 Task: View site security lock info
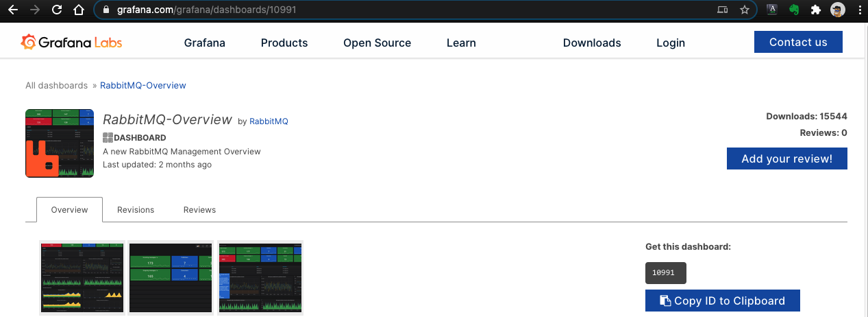coord(106,10)
